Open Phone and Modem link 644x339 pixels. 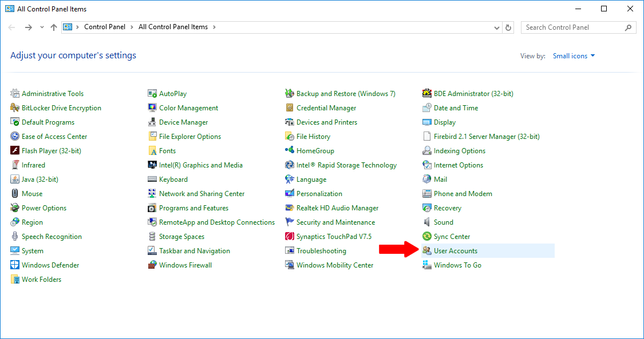463,193
